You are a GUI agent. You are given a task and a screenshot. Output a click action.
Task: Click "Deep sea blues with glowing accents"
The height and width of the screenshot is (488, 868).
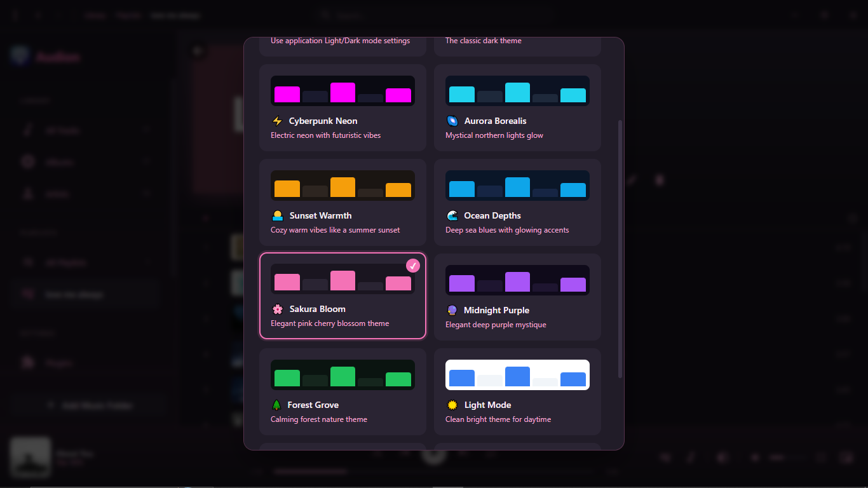[507, 230]
